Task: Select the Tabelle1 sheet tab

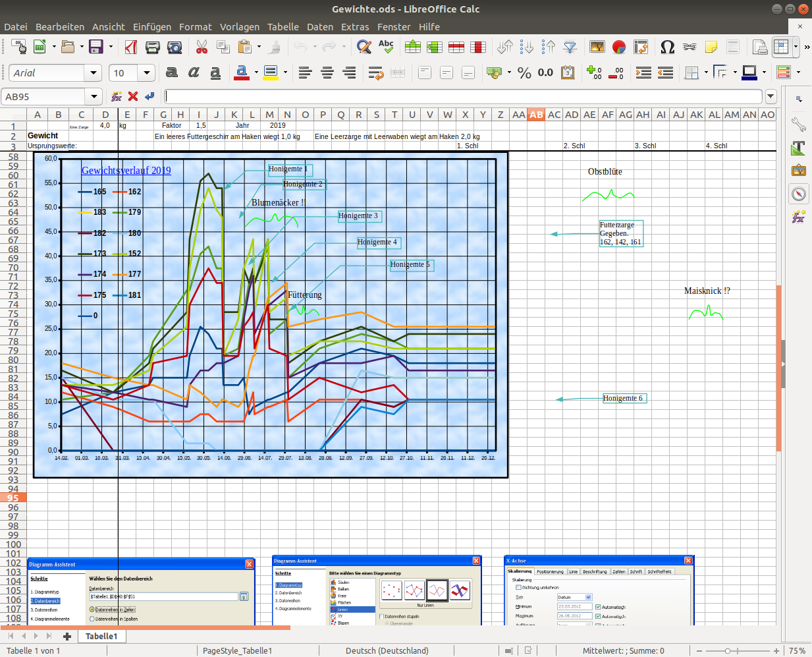Action: 101,636
